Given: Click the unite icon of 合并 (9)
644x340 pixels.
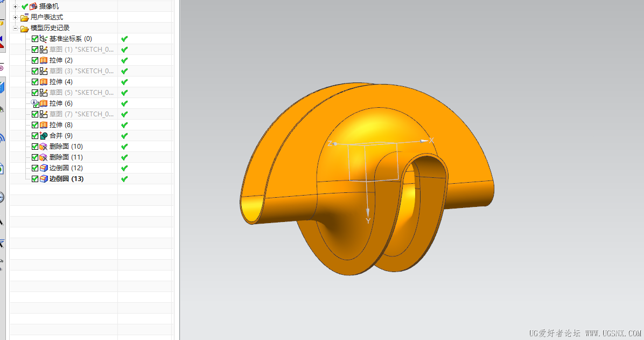Looking at the screenshot, I should pyautogui.click(x=44, y=136).
